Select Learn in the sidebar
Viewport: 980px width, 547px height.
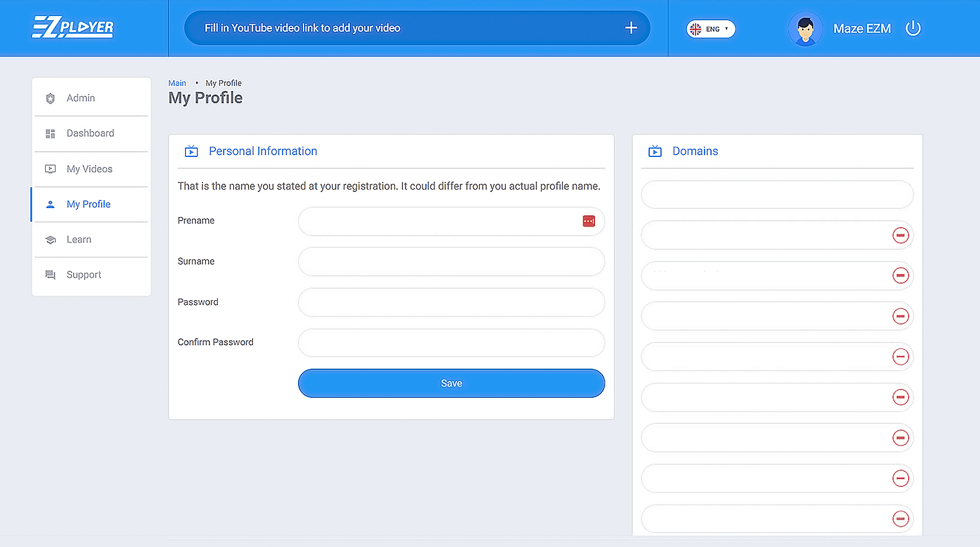pyautogui.click(x=79, y=240)
